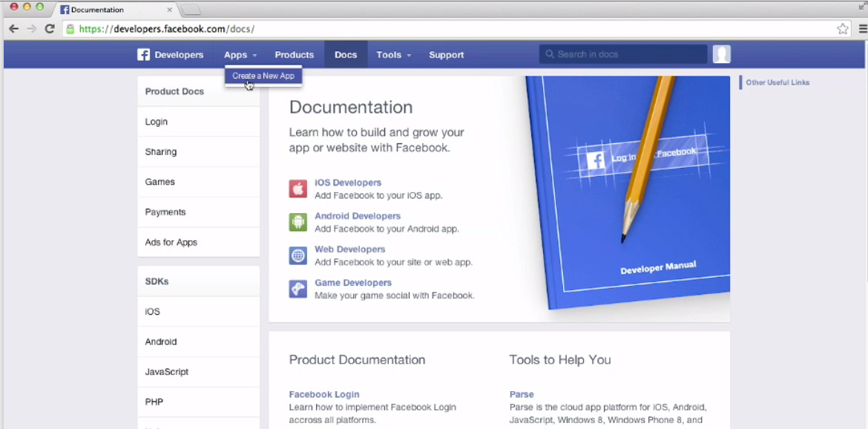Click the Android robot icon
The width and height of the screenshot is (868, 429).
[x=297, y=222]
